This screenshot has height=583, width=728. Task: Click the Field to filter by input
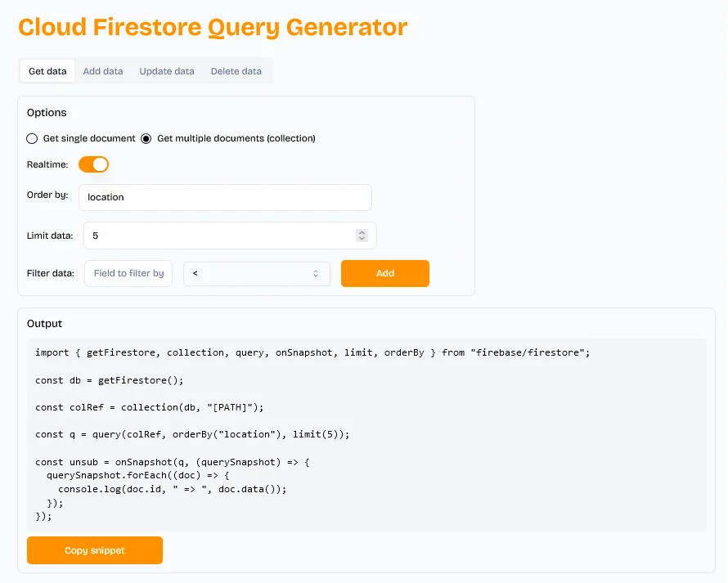point(128,273)
